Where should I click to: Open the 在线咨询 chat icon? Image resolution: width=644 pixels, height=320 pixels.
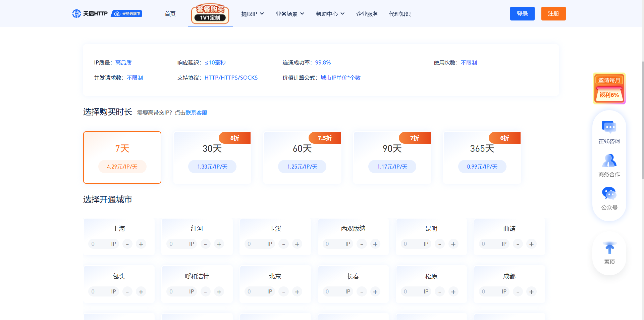[x=609, y=127]
